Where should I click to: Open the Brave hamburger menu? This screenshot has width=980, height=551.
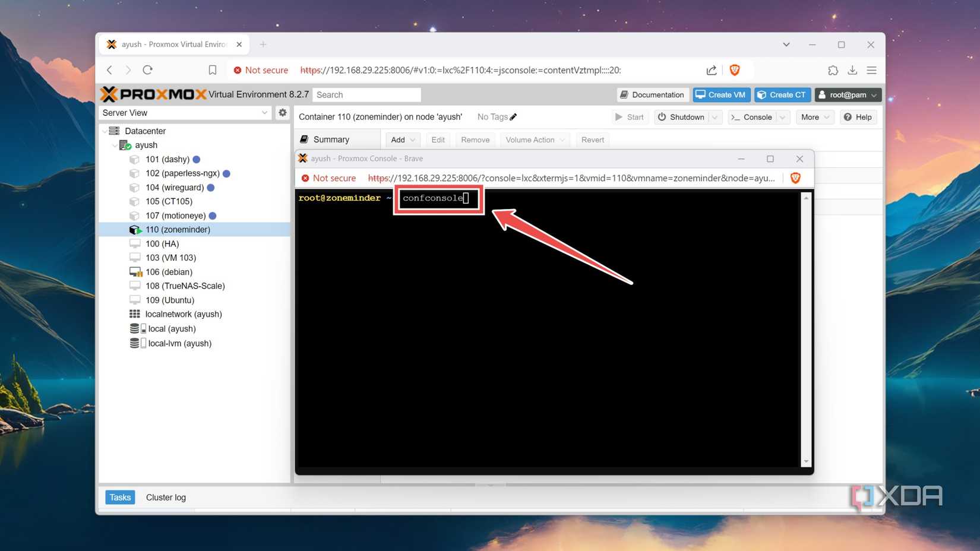tap(871, 70)
